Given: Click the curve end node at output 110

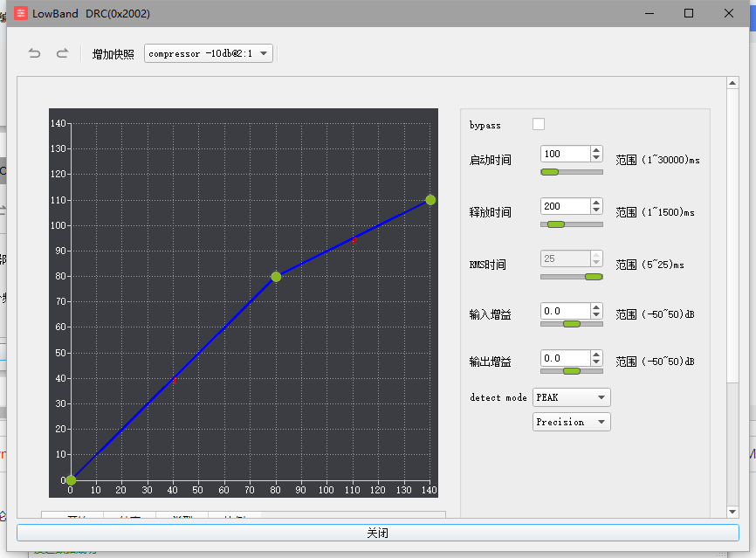Looking at the screenshot, I should coord(430,200).
